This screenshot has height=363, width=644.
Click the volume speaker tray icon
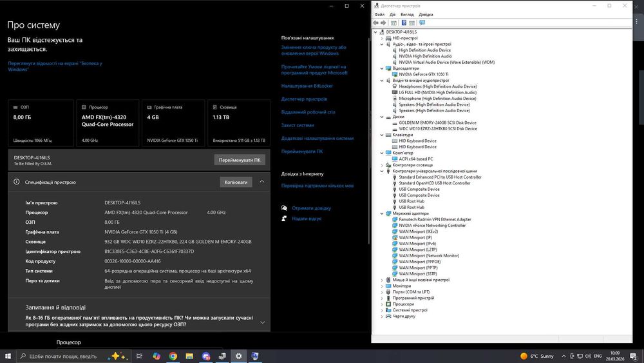pyautogui.click(x=588, y=356)
